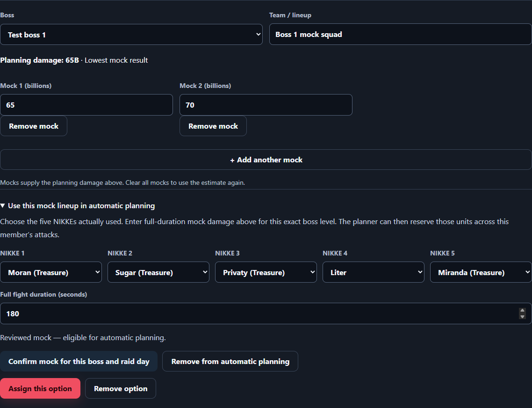Confirm mock for this boss and raid day
532x408 pixels.
point(79,362)
